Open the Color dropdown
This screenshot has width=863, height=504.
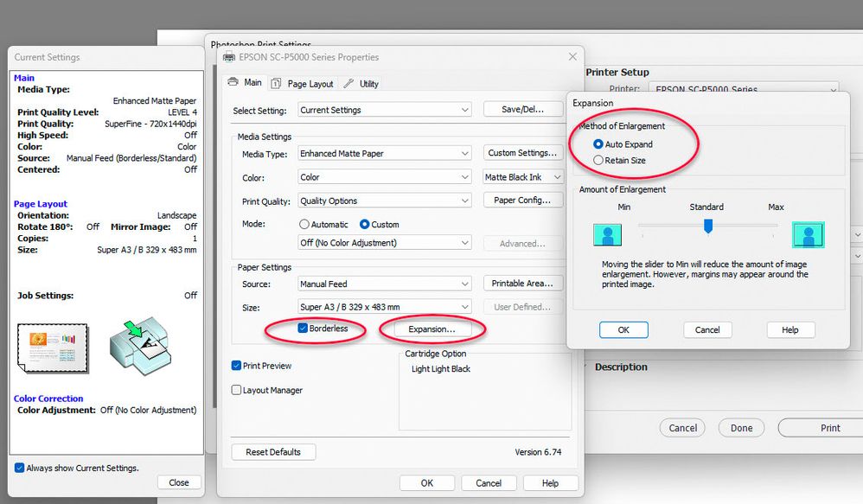[385, 177]
